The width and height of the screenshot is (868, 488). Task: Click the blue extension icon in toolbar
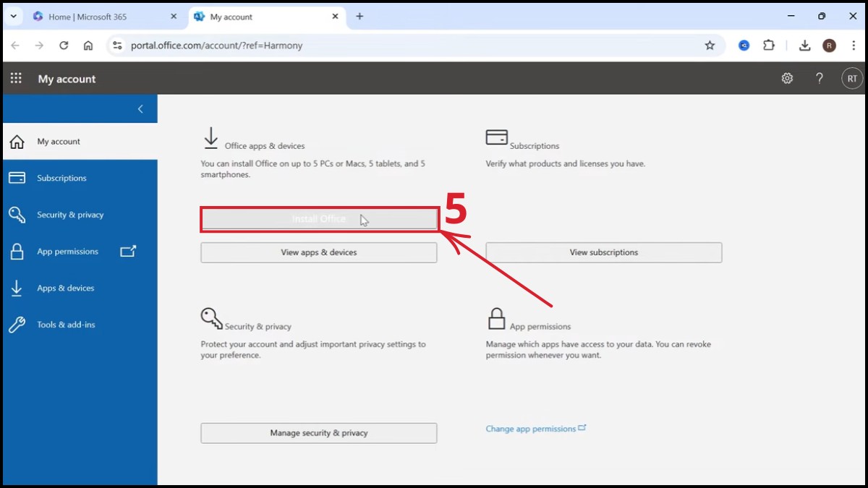tap(744, 46)
